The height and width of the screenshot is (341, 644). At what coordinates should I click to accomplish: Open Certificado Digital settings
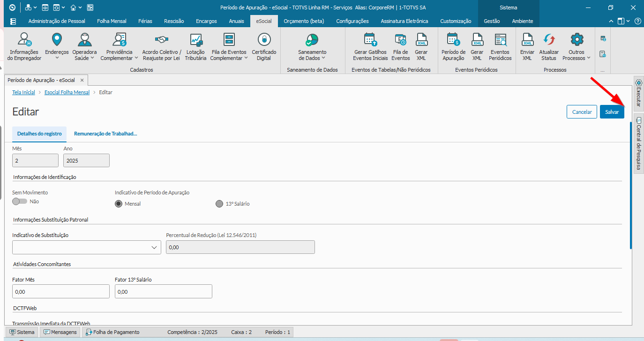tap(264, 47)
